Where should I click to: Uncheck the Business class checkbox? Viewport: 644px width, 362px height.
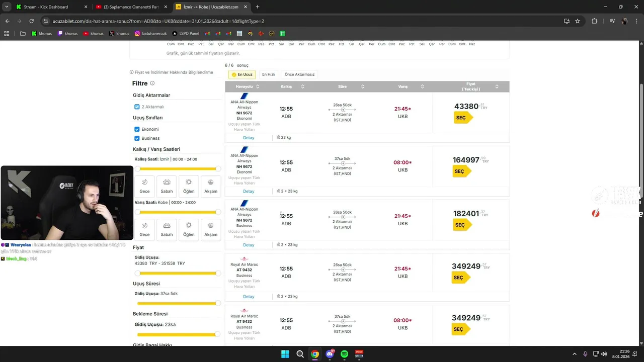[x=137, y=138]
